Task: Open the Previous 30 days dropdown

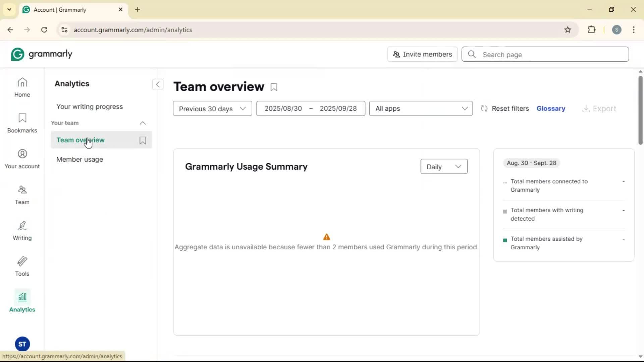Action: 212,109
